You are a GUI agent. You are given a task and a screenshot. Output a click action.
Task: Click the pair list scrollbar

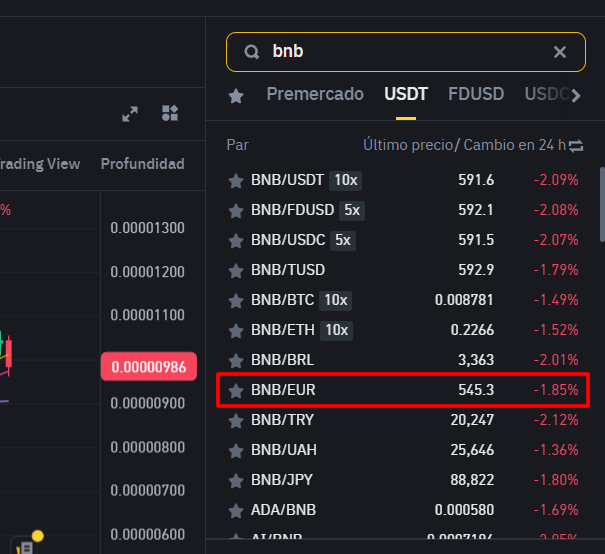[602, 204]
